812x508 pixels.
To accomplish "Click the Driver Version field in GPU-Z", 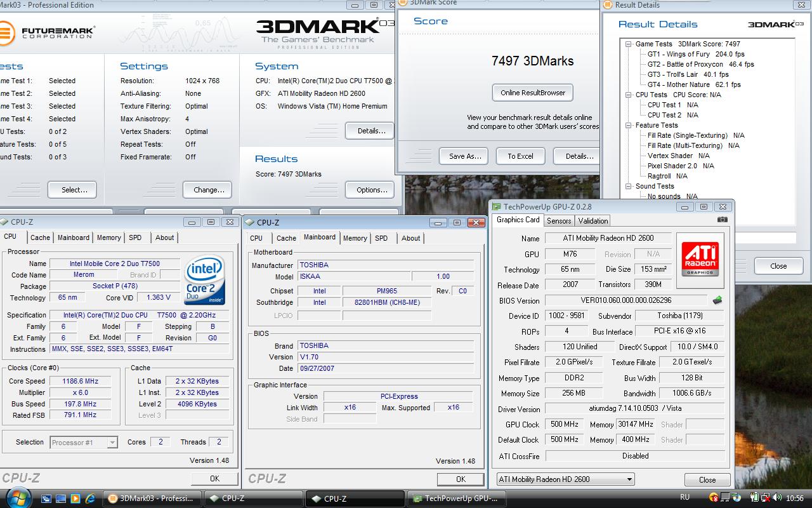I will coord(635,409).
